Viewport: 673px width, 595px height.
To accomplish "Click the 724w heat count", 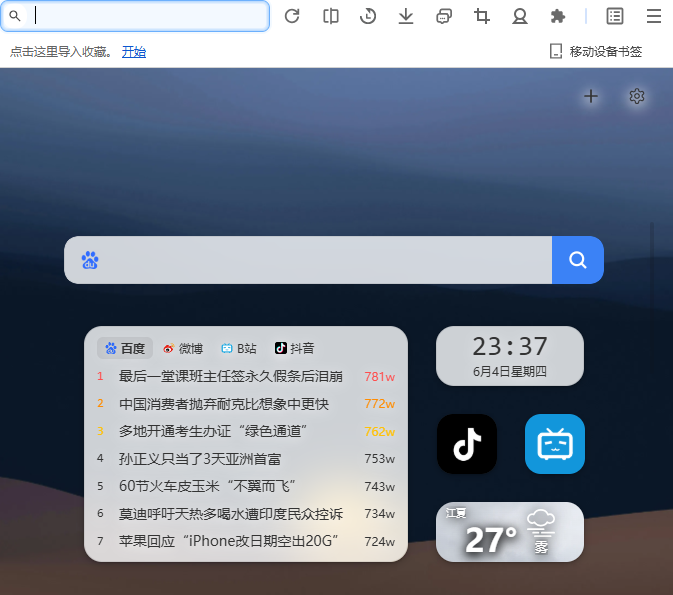I will pos(379,541).
